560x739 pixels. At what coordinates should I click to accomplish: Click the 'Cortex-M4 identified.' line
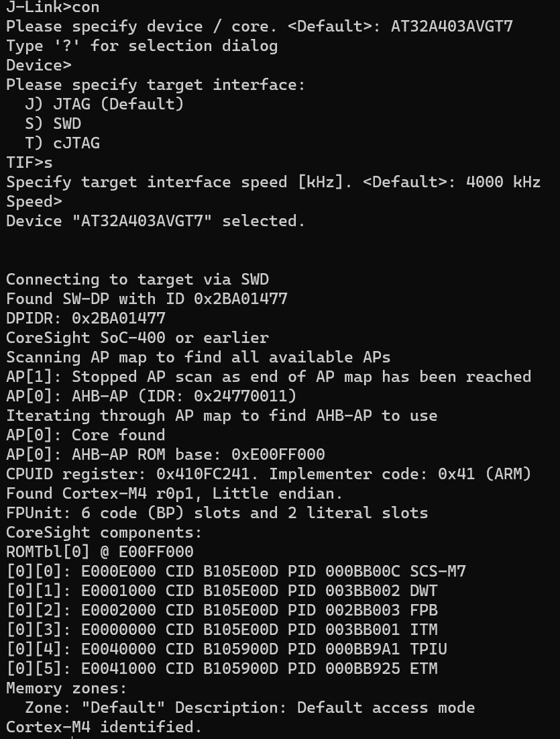point(104,727)
